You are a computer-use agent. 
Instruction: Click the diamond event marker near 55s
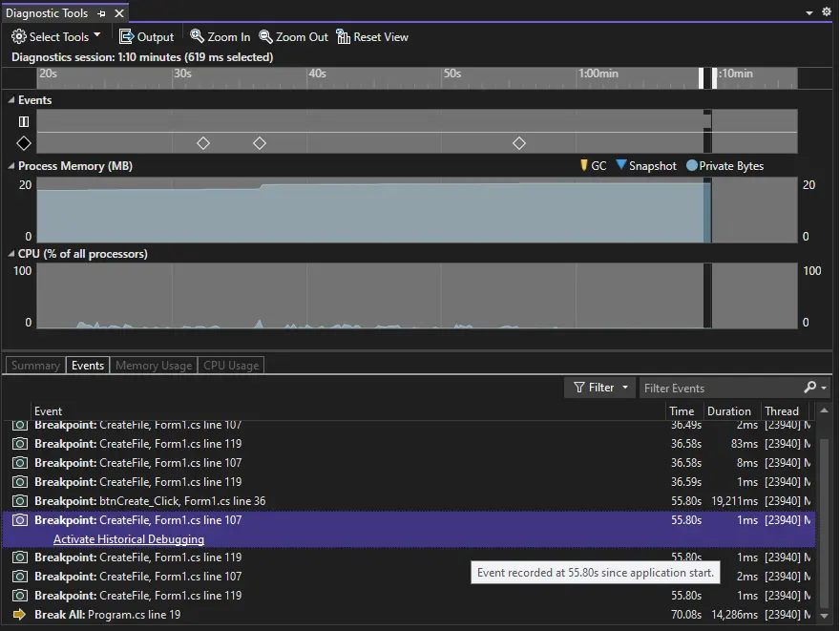(x=519, y=143)
